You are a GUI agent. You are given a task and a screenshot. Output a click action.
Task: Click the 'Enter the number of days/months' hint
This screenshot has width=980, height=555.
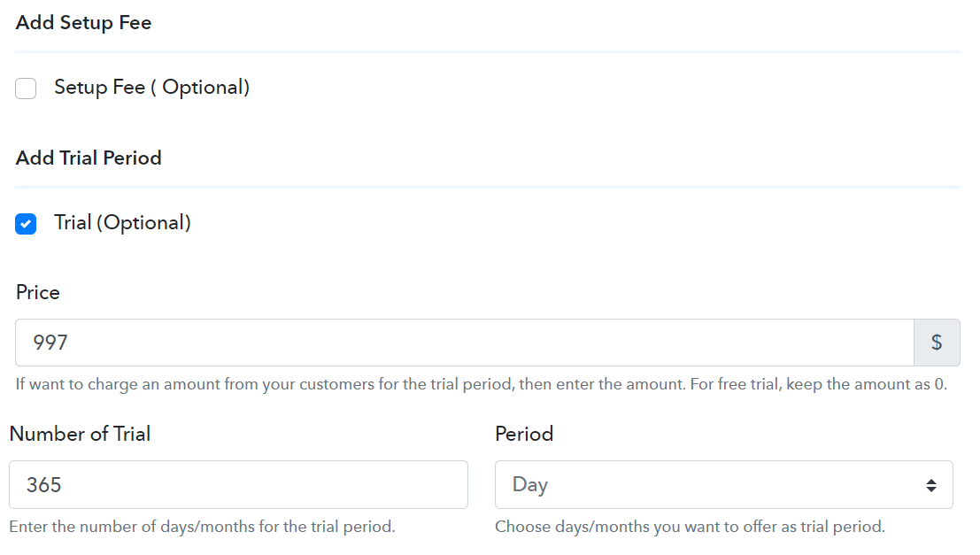tap(202, 527)
